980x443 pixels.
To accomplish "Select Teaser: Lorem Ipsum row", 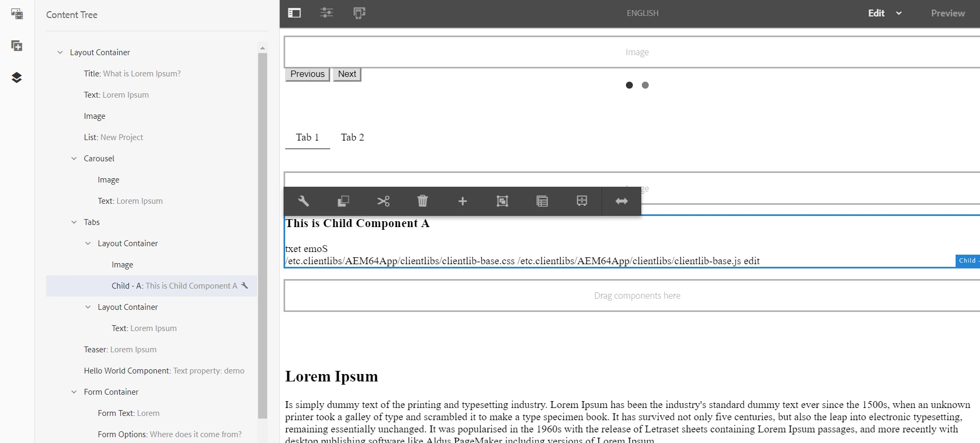I will tap(152, 350).
